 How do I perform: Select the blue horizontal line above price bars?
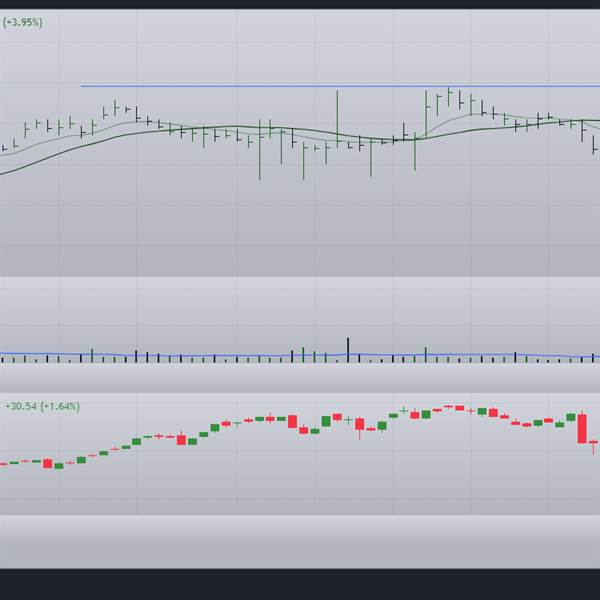point(340,86)
